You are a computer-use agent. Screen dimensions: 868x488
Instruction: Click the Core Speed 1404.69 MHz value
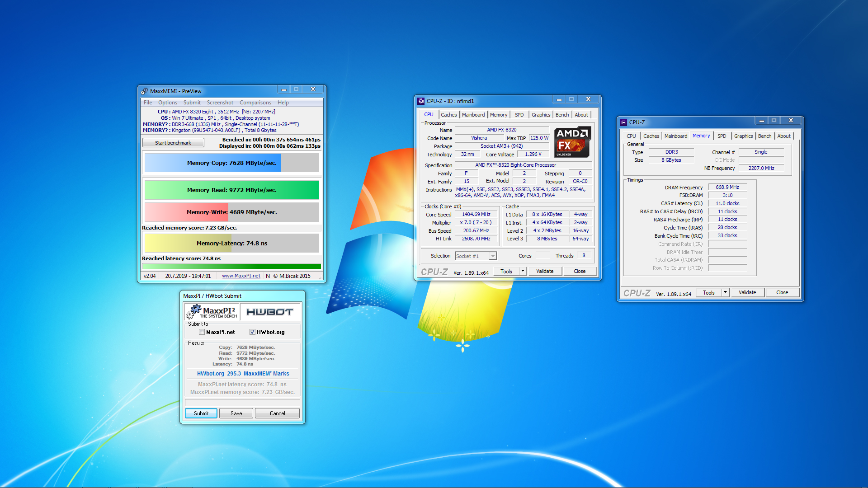coord(476,214)
